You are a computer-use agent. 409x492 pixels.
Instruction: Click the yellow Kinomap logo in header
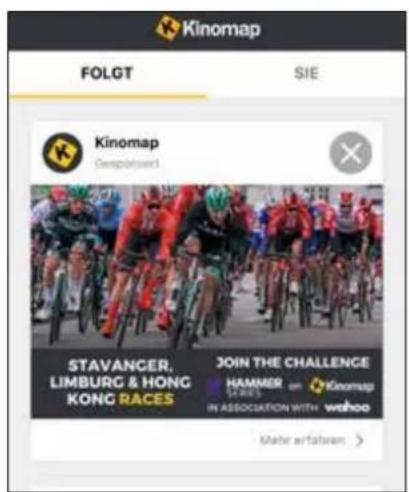167,27
